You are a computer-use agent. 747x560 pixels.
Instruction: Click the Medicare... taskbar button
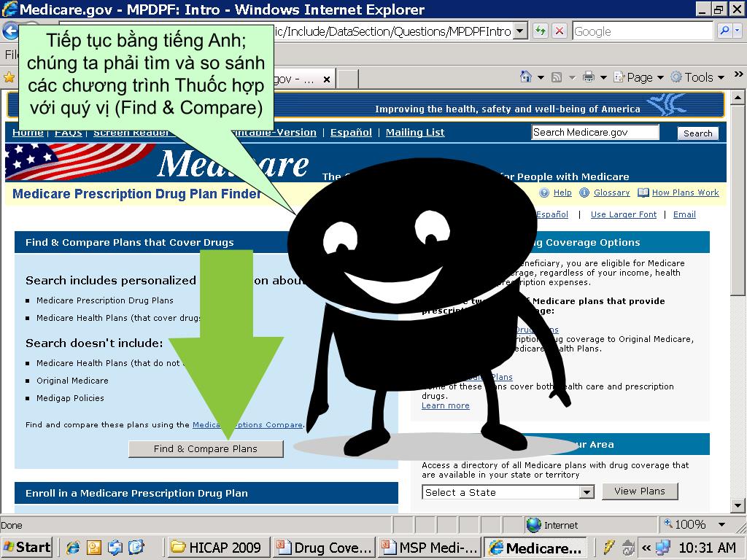pos(535,548)
